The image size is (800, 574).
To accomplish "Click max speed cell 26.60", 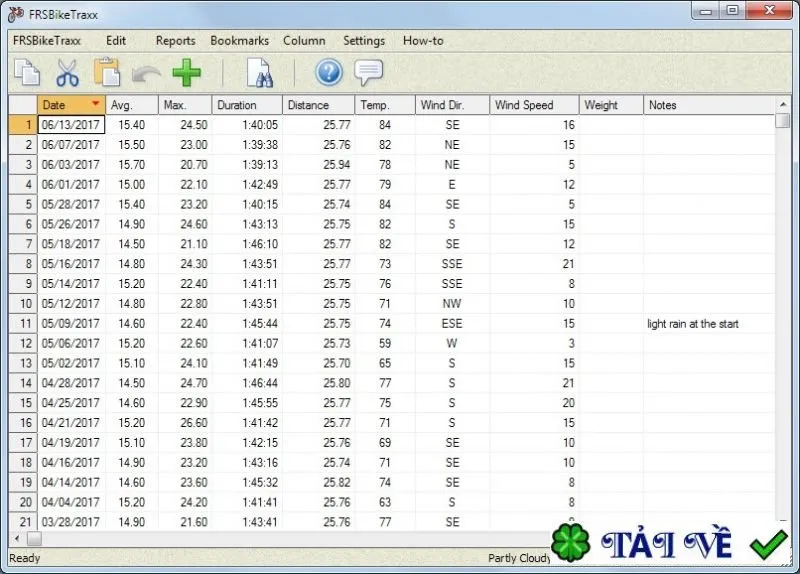I will pyautogui.click(x=185, y=422).
